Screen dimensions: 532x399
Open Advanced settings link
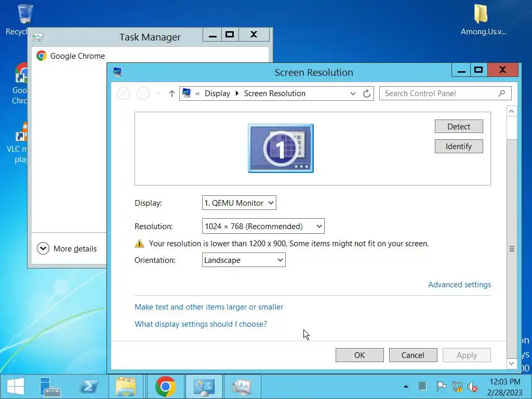[459, 285]
